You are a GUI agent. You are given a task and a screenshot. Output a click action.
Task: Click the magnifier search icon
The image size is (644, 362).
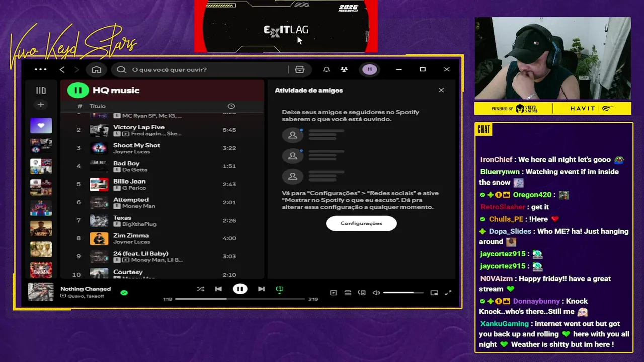click(x=121, y=70)
